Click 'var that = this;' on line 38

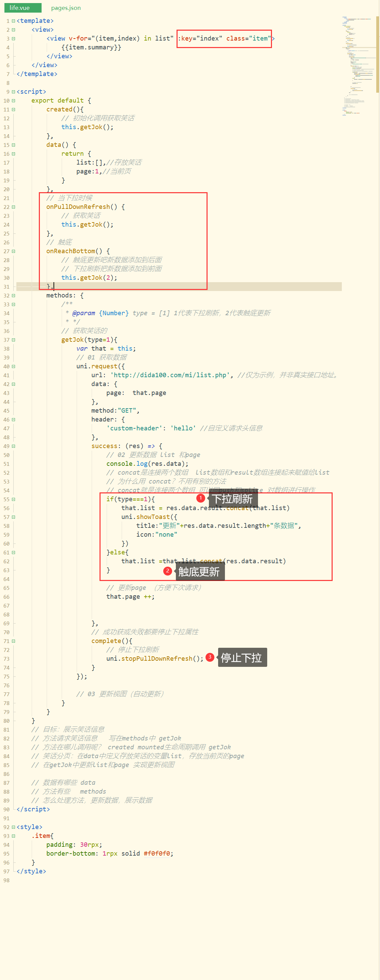pos(106,349)
